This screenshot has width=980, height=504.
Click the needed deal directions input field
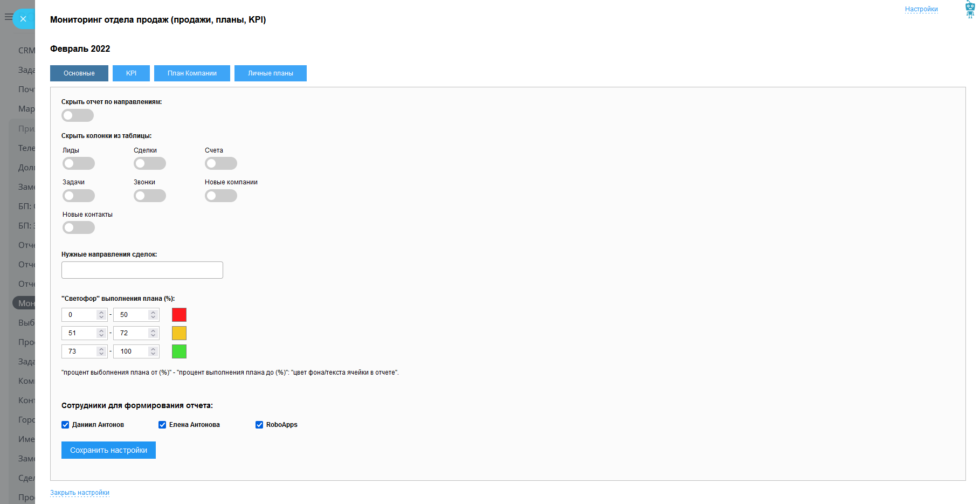point(142,270)
